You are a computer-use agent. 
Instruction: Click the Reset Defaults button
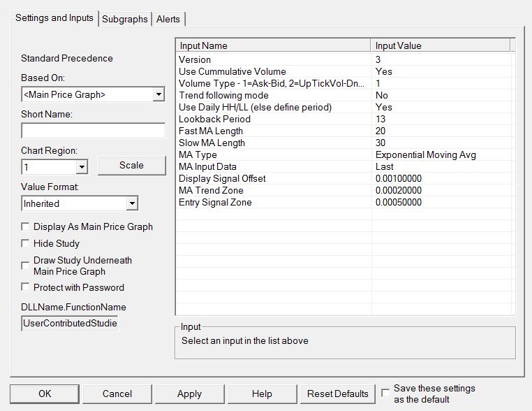pyautogui.click(x=337, y=394)
